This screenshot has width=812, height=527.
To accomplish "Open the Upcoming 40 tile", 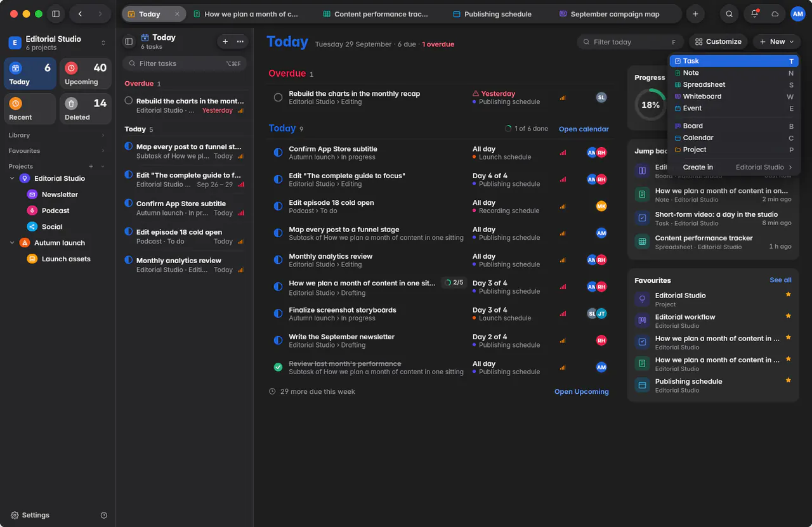I will point(86,74).
